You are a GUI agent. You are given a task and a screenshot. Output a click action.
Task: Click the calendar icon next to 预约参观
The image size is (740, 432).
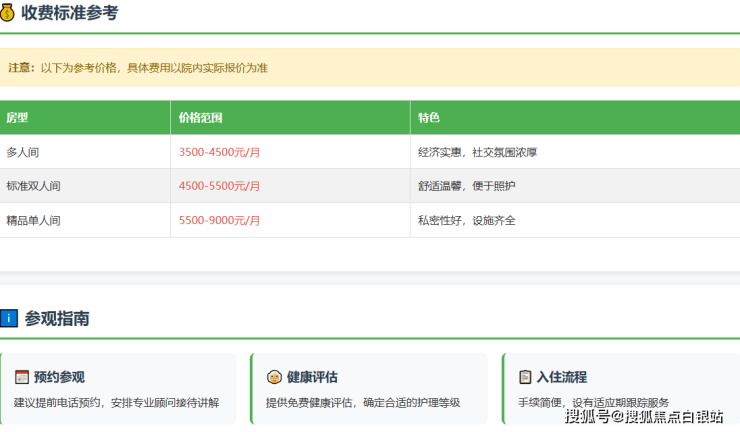(22, 377)
